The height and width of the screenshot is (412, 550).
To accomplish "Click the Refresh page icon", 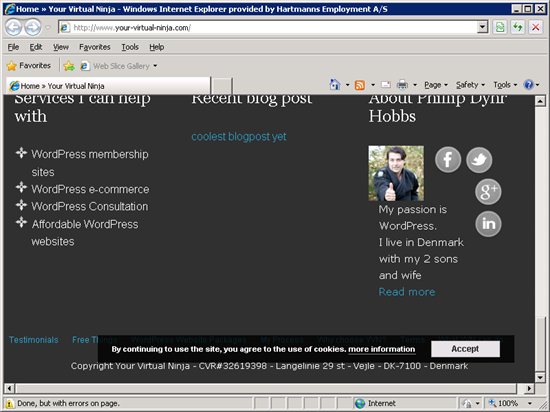I will point(517,27).
